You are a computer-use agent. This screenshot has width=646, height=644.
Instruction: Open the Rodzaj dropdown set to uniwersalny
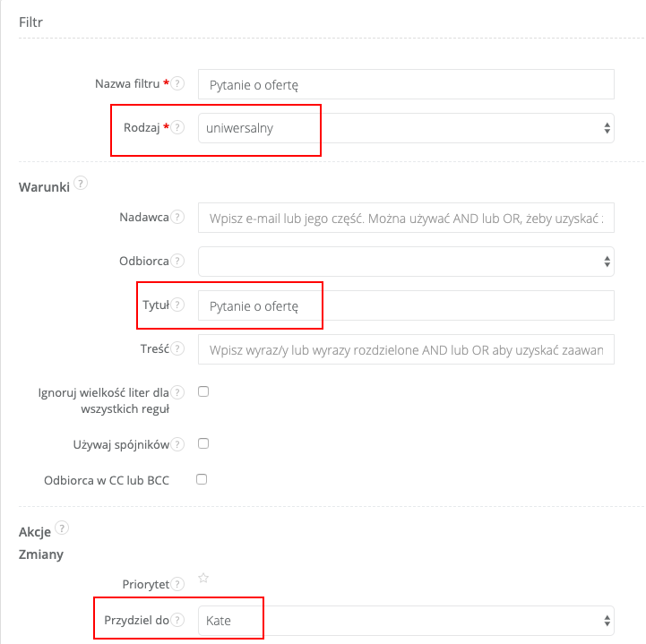(x=406, y=128)
